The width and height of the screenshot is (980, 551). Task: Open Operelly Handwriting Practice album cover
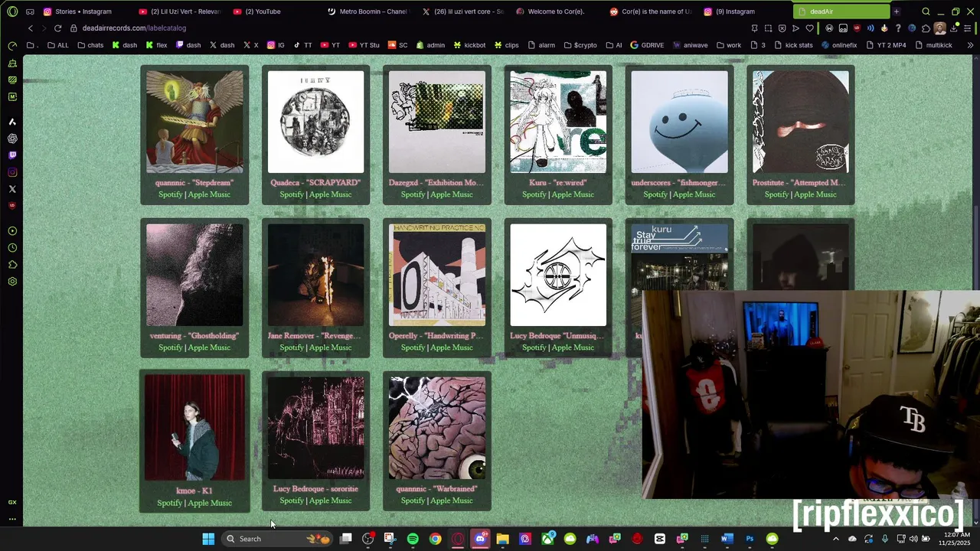[x=437, y=275]
